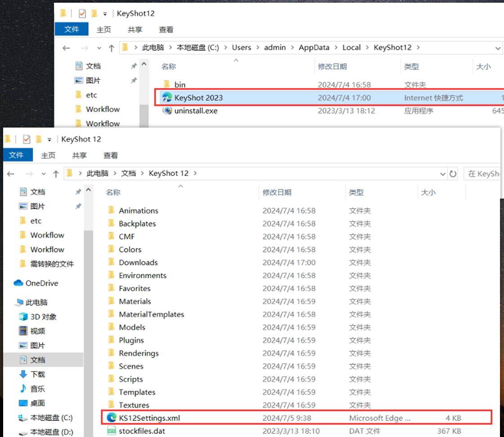Click the stockfiles.dat file
This screenshot has height=437, width=504.
coord(142,431)
